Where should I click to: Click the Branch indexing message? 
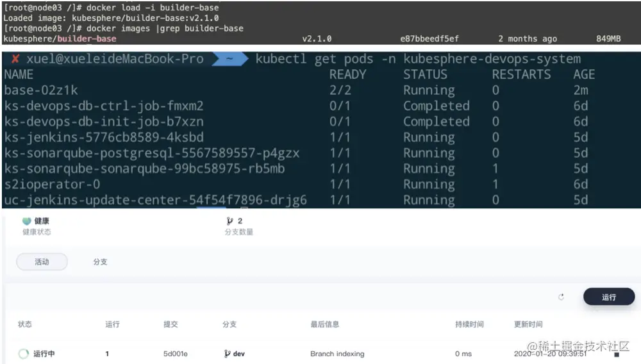[x=337, y=354]
